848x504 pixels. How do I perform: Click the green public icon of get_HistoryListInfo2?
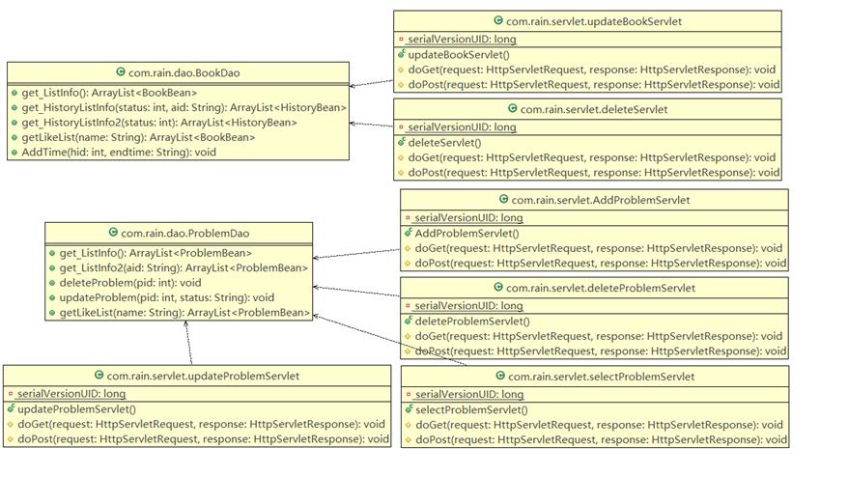[14, 123]
